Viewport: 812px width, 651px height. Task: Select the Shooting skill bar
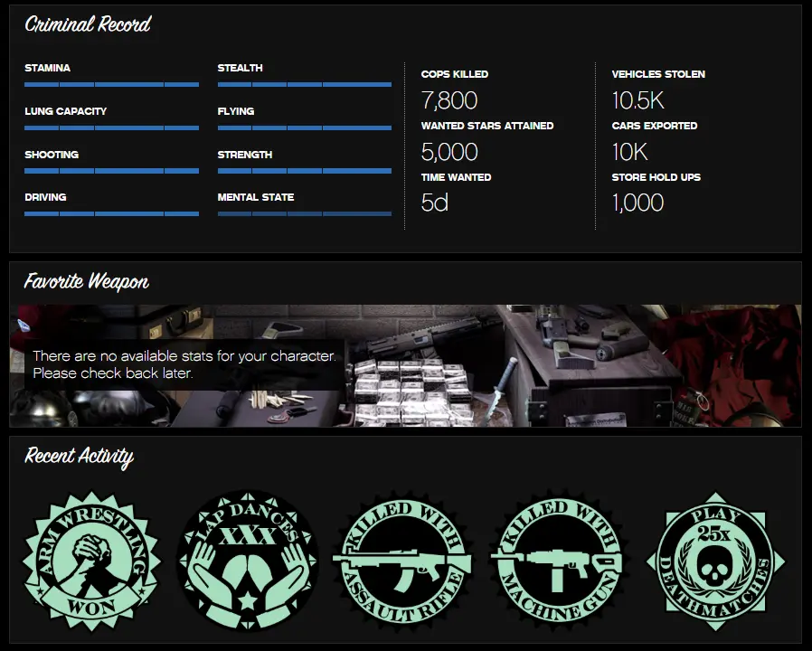[111, 171]
